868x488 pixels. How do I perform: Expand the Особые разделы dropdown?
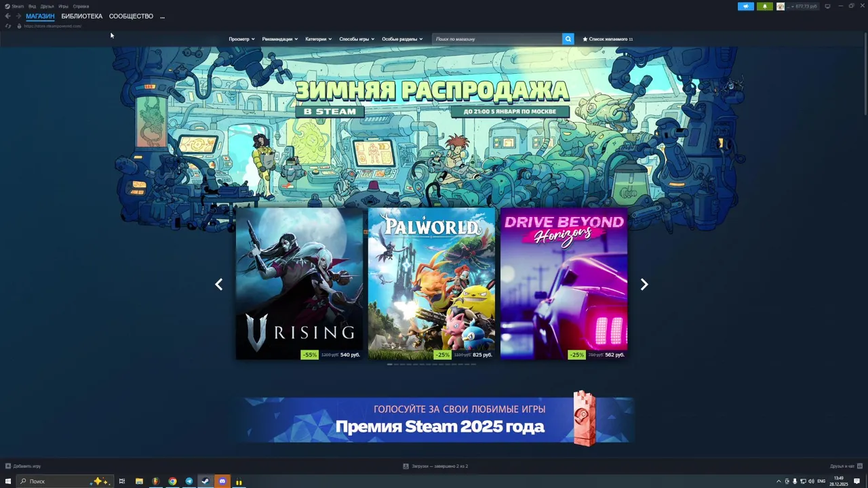(402, 39)
